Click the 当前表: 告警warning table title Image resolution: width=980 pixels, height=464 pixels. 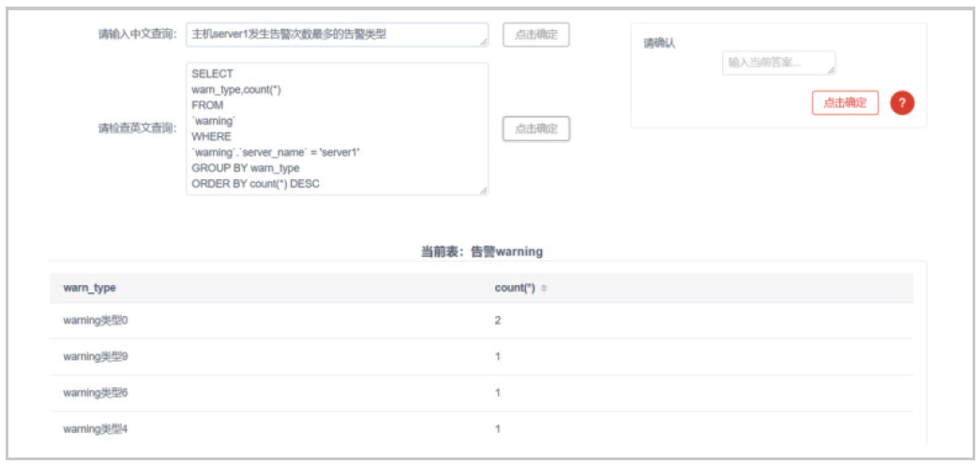tap(481, 251)
